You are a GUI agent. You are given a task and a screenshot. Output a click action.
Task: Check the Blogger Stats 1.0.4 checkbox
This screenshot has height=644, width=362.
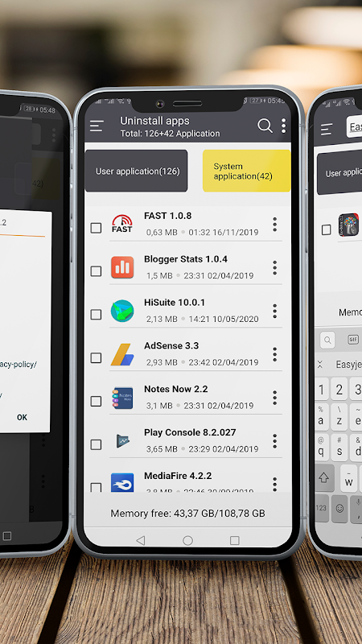[96, 271]
